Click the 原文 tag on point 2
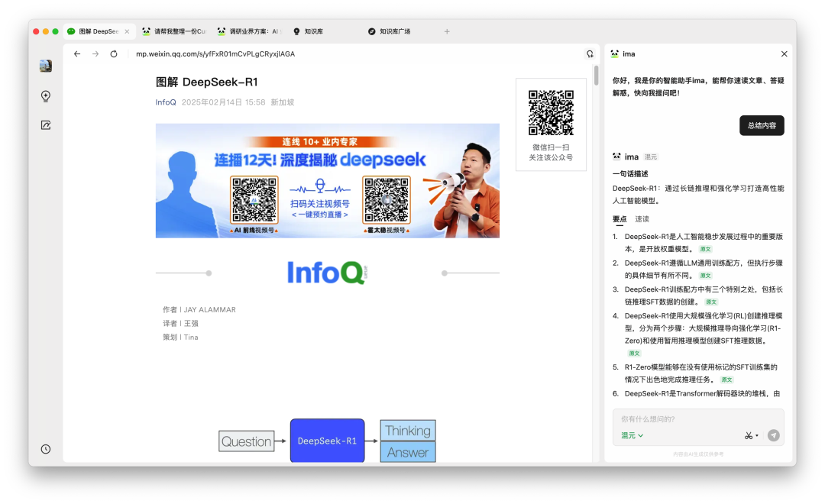825x504 pixels. tap(706, 276)
